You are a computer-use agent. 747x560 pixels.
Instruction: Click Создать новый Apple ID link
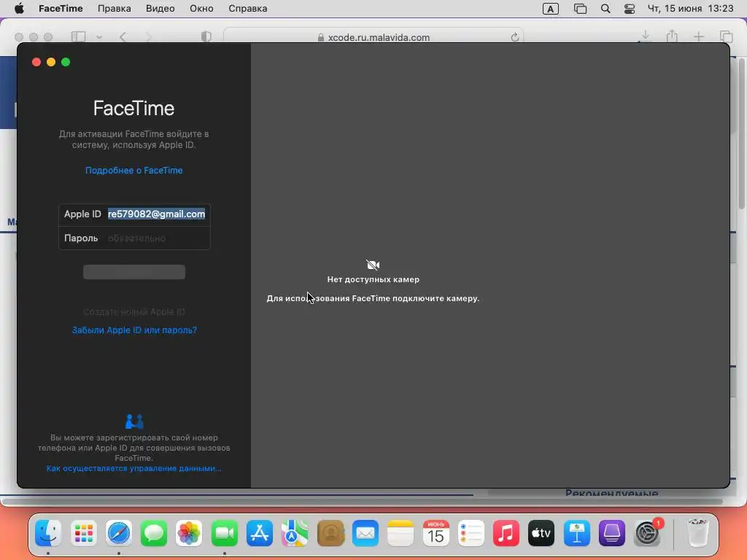[134, 312]
